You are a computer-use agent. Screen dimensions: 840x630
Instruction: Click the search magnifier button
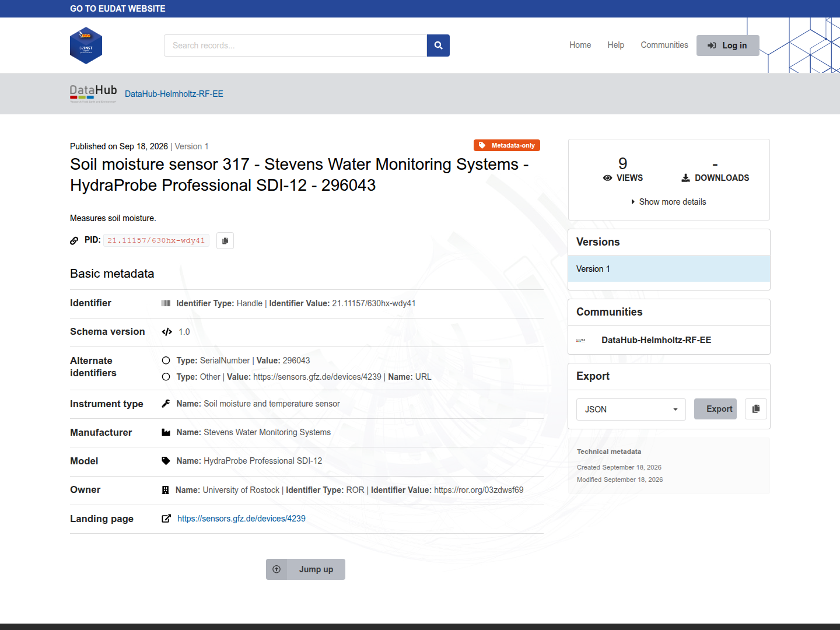(x=438, y=45)
